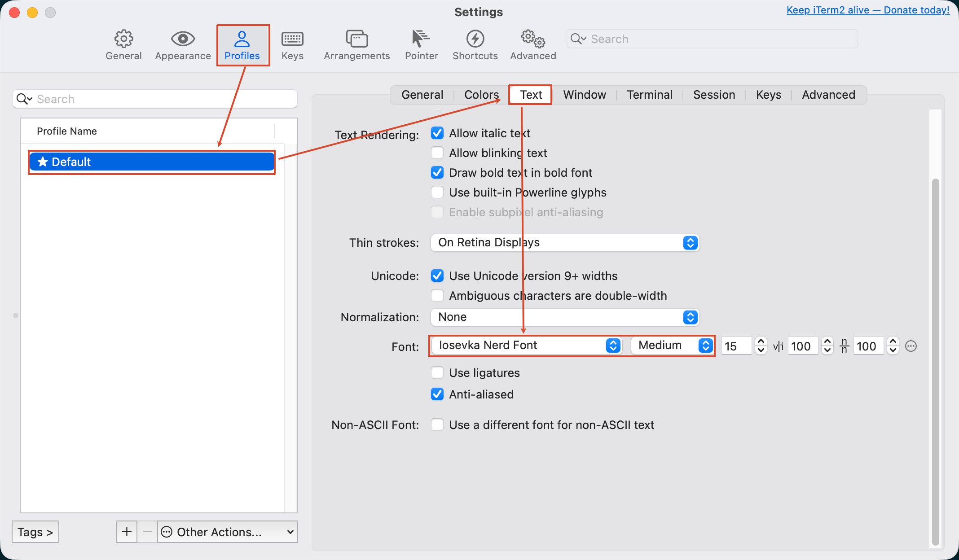
Task: Click the font size stepper arrows
Action: [x=761, y=346]
